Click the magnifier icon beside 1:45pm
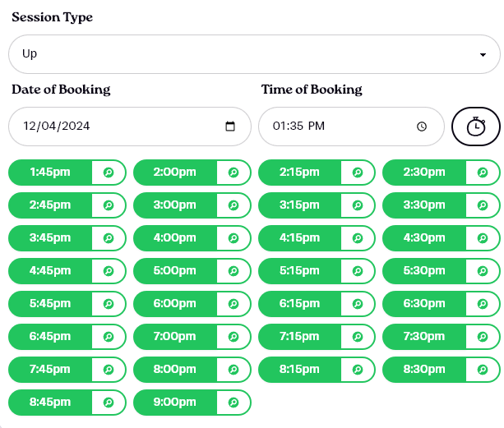 coord(109,173)
